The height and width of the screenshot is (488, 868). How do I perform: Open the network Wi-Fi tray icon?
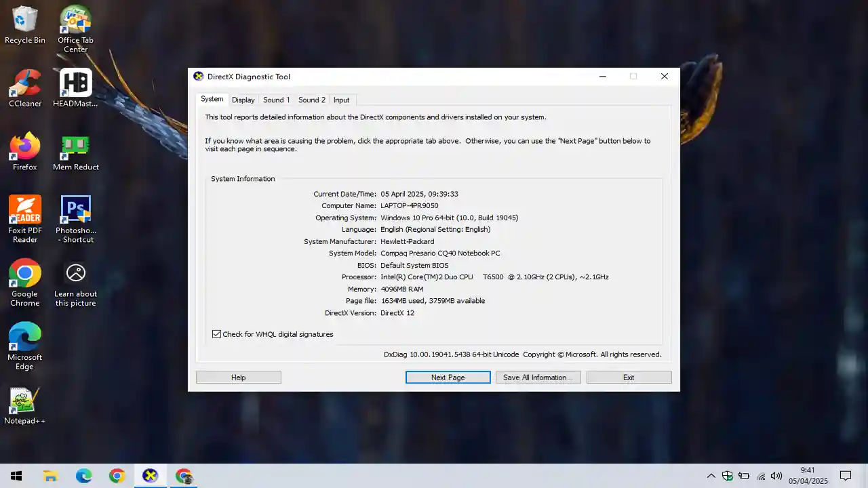(761, 476)
